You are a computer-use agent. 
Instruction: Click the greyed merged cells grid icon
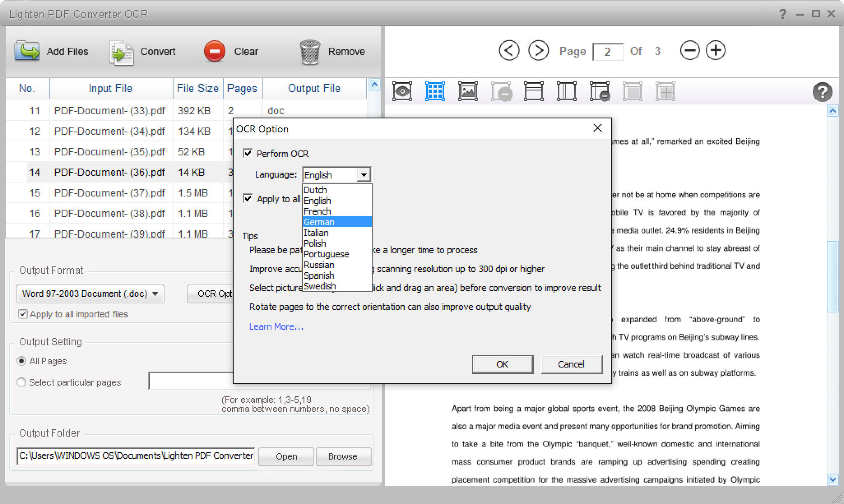pos(665,91)
